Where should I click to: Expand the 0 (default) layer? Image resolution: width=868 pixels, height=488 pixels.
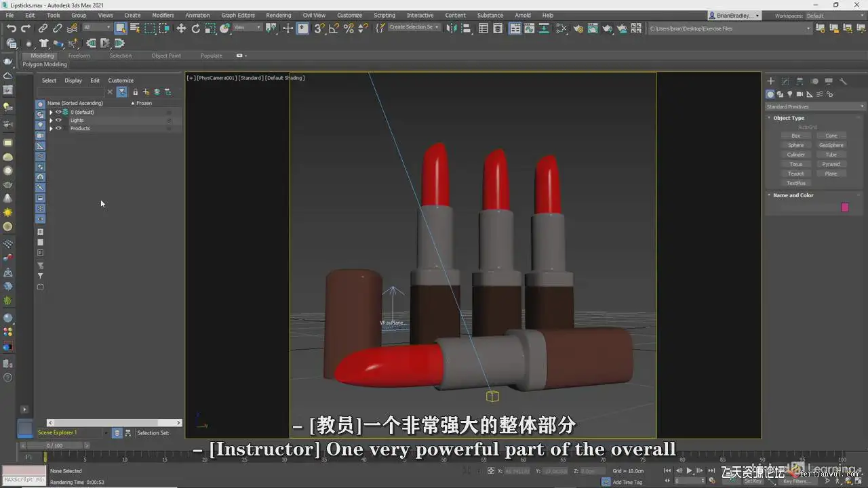51,112
